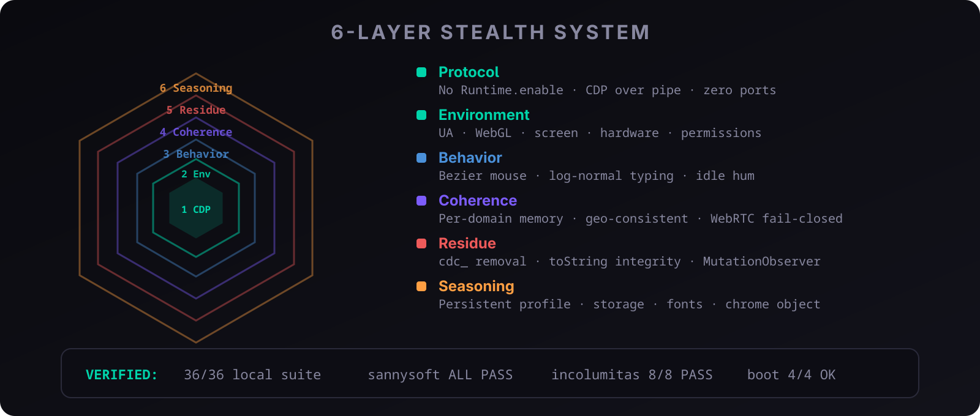Click the 'WebGL' text under Environment
This screenshot has height=416, width=980.
[x=493, y=133]
